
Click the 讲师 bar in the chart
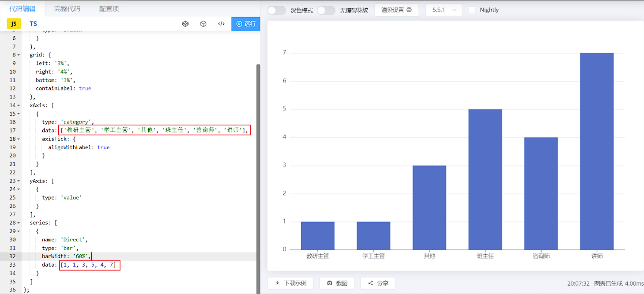click(x=597, y=151)
